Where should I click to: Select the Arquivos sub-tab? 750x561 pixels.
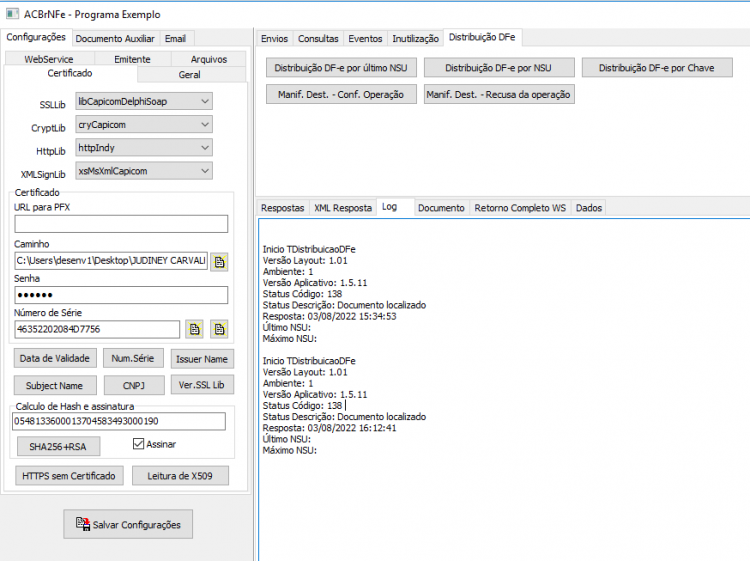point(209,59)
